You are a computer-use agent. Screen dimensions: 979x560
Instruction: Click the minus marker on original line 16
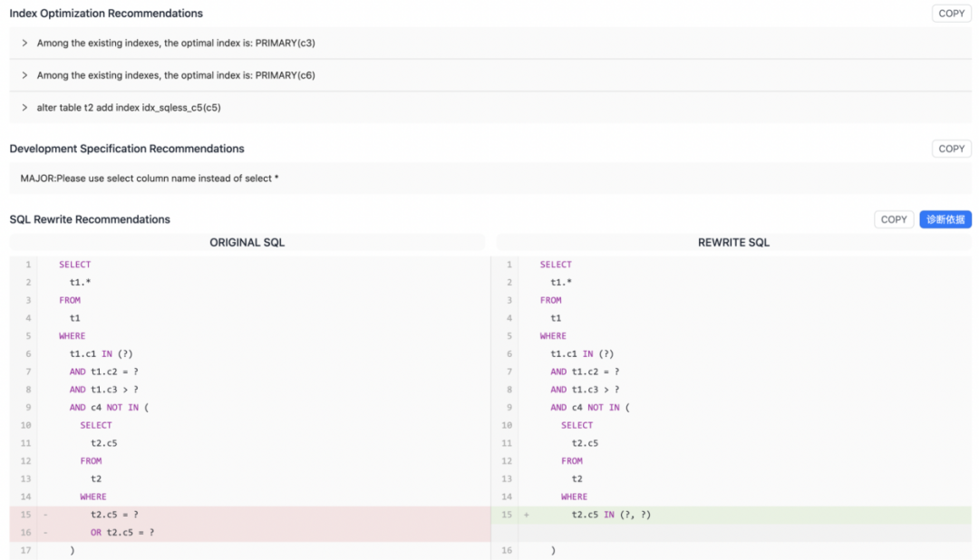click(x=45, y=533)
